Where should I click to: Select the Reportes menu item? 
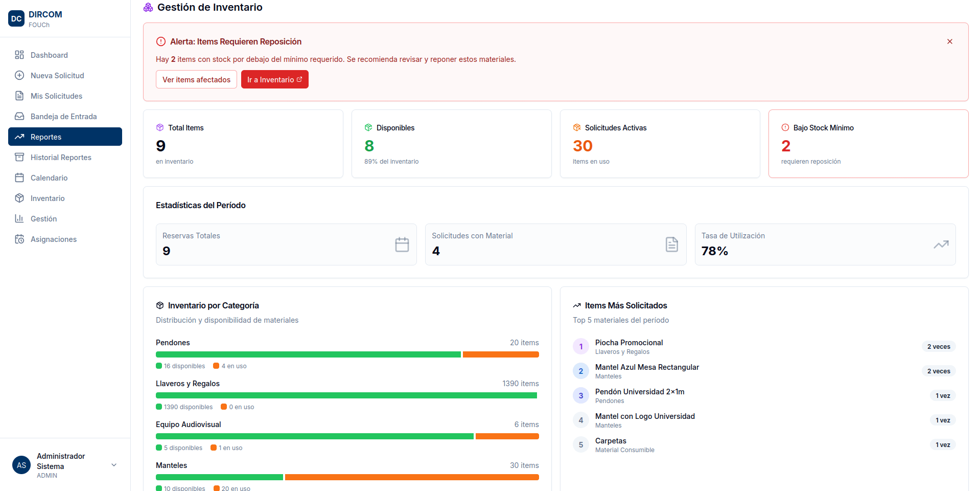click(x=65, y=137)
